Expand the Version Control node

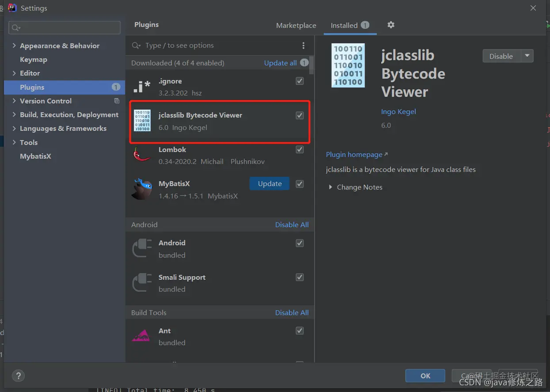14,101
